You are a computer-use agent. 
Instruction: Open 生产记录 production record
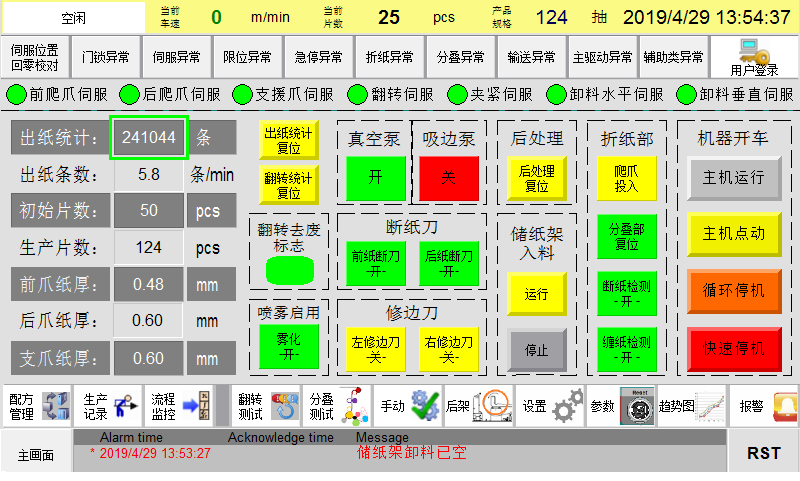point(108,406)
